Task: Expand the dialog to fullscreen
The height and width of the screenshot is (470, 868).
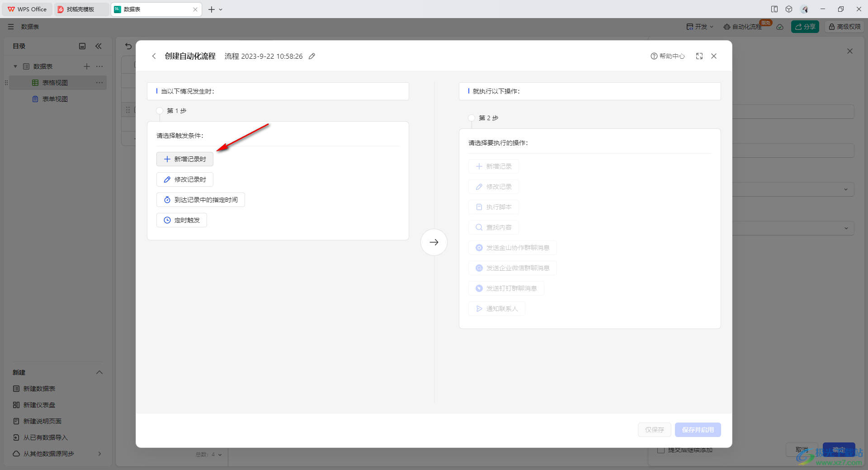Action: pyautogui.click(x=699, y=56)
